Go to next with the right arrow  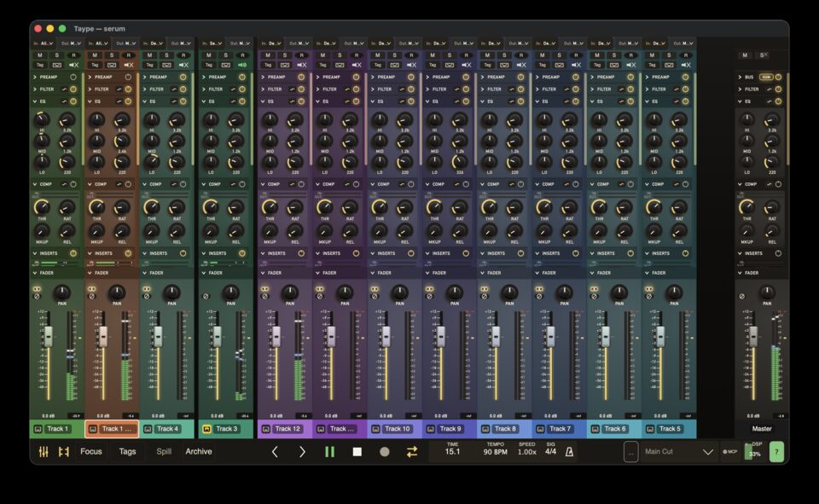tap(302, 452)
